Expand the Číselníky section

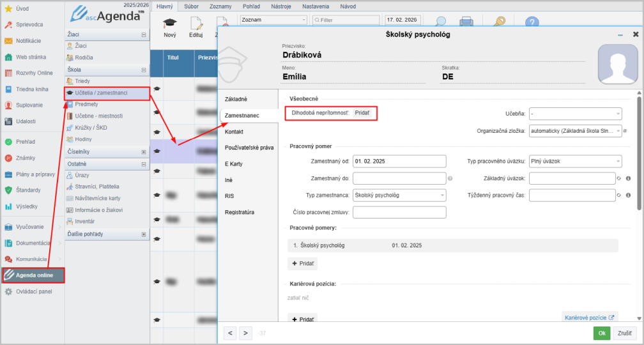[x=144, y=152]
